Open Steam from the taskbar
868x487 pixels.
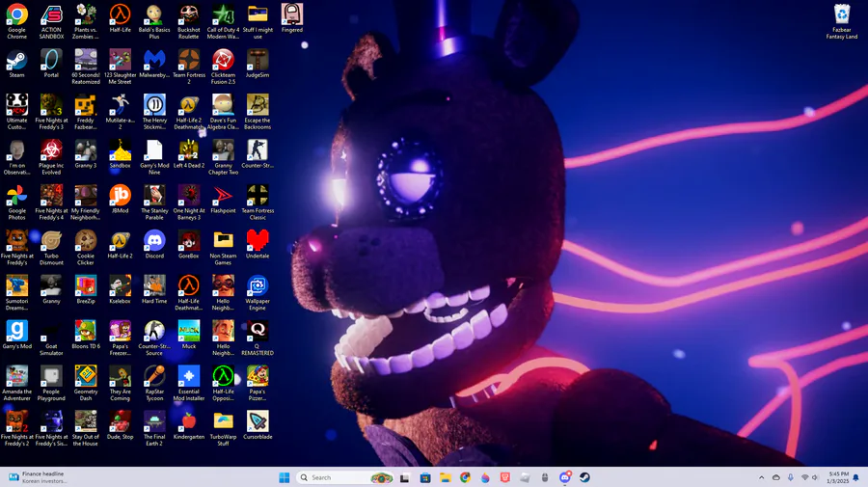(x=584, y=477)
